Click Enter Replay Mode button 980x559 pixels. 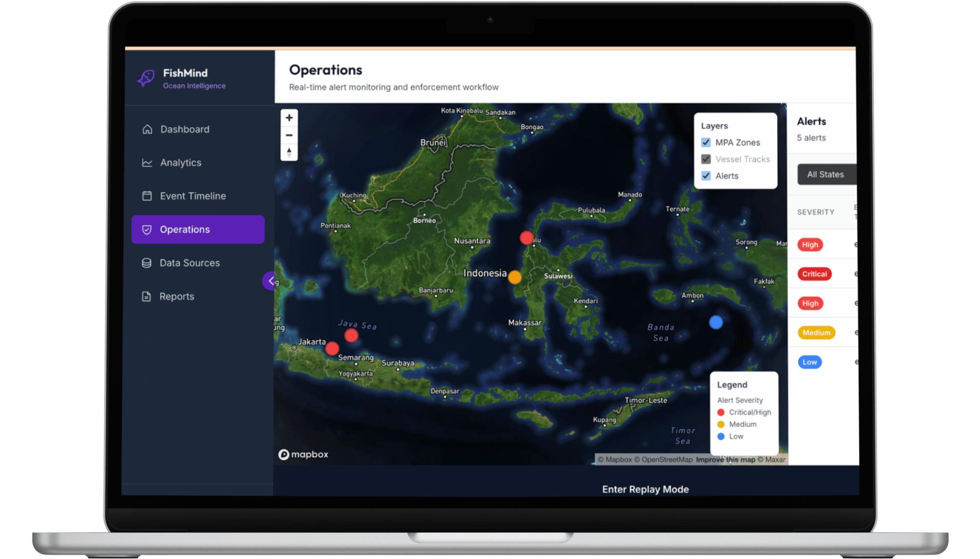click(645, 489)
